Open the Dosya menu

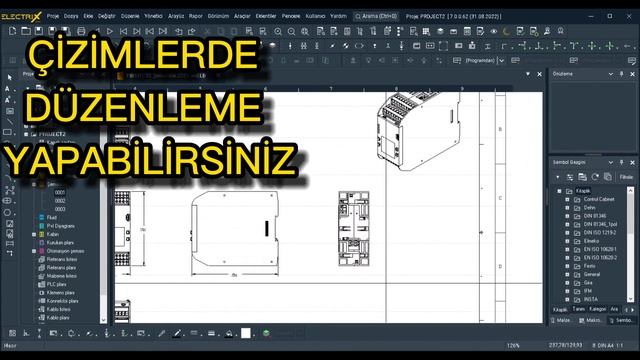71,16
